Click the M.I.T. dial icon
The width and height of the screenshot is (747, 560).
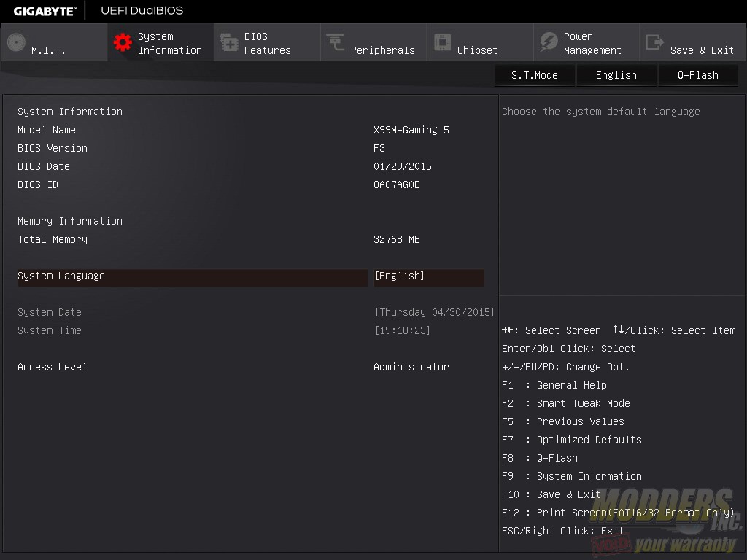click(x=16, y=42)
